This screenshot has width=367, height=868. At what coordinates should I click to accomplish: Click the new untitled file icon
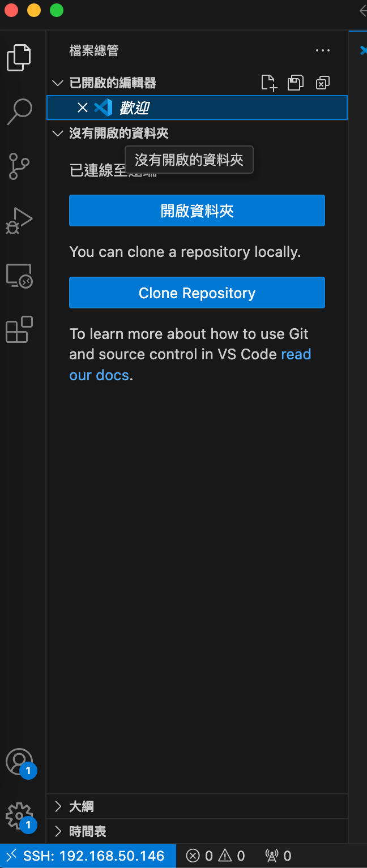click(269, 83)
